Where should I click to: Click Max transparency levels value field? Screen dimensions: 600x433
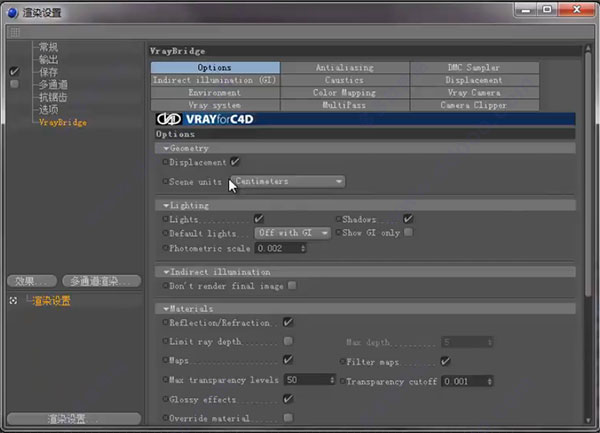307,380
